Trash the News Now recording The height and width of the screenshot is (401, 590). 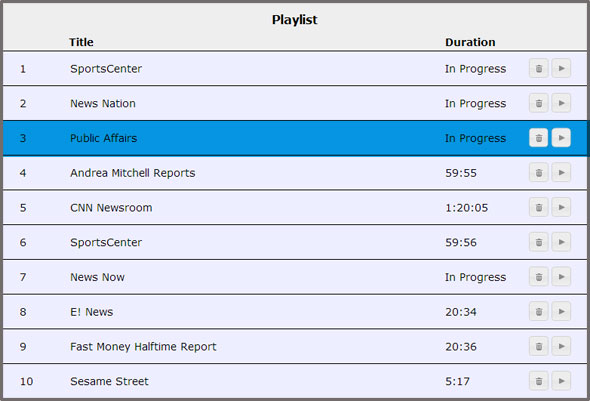point(538,277)
